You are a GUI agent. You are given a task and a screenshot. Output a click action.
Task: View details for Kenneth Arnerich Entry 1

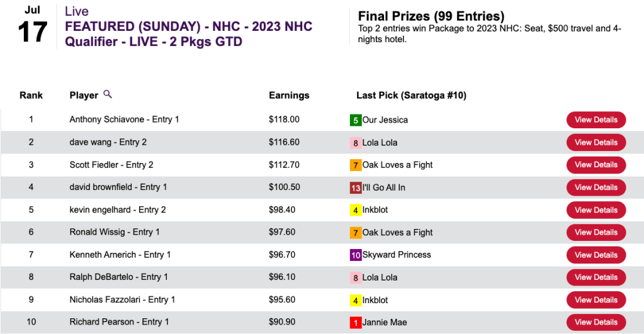(596, 255)
